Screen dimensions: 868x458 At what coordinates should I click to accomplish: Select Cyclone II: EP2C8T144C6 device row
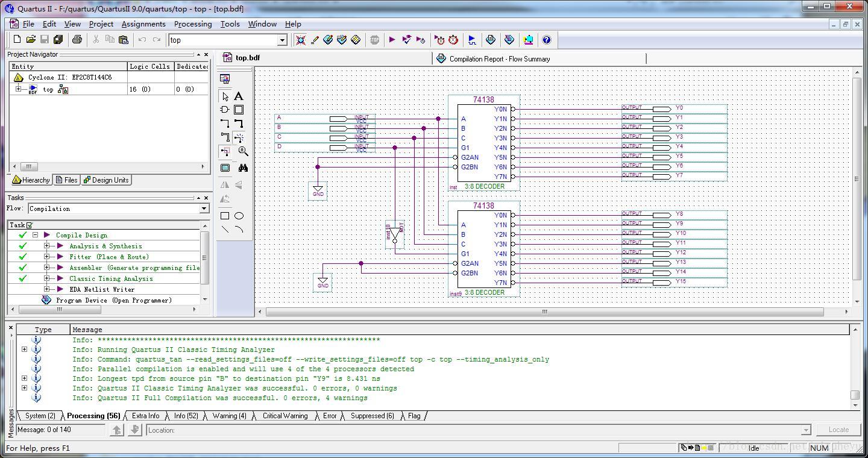(x=70, y=77)
